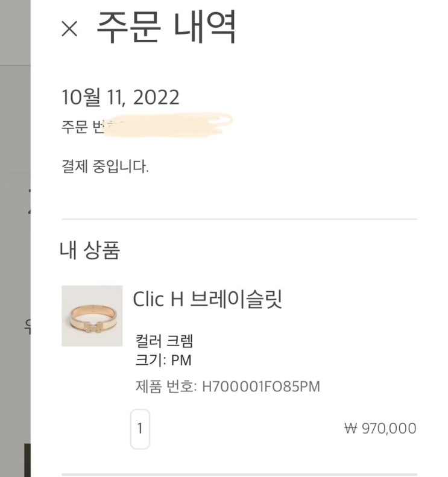Viewport: 448px width, 477px height.
Task: Open the Clic H 브레이슬릿 product link
Action: [207, 298]
